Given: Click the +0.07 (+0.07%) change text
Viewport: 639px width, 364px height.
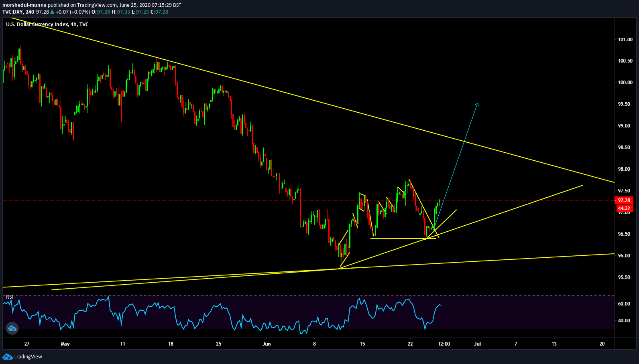Looking at the screenshot, I should click(x=73, y=12).
